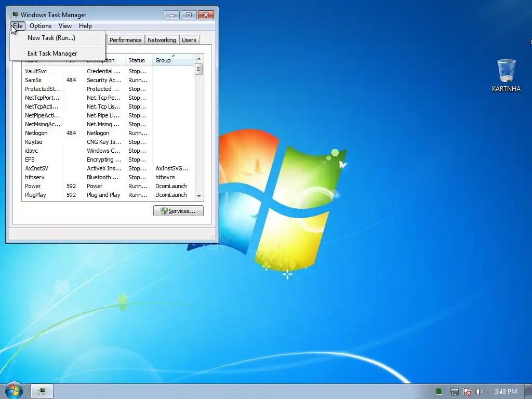Choose Exit Task Manager menu entry
Screen dimensions: 532x399
(58, 54)
